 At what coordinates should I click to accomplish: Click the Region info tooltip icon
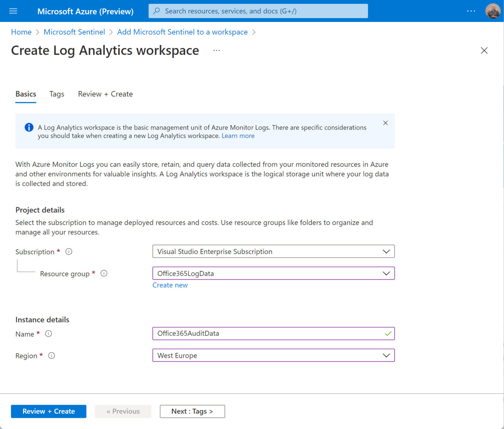(x=52, y=355)
